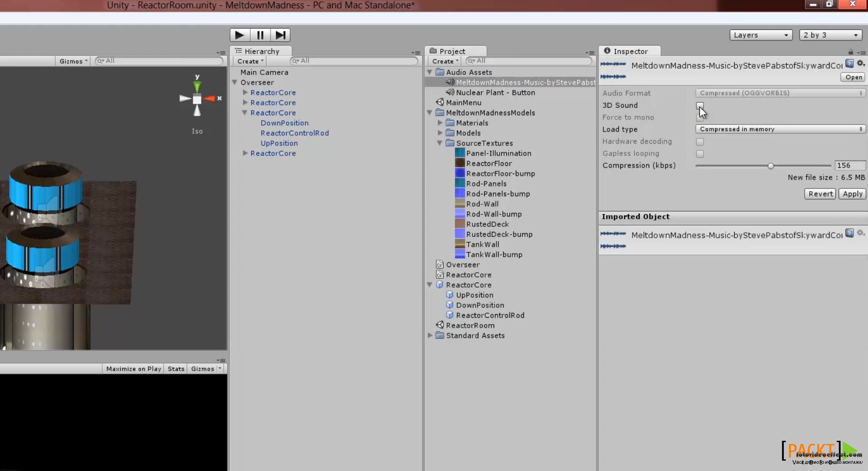Collapse the SourceTextures folder
The image size is (868, 471).
point(439,143)
